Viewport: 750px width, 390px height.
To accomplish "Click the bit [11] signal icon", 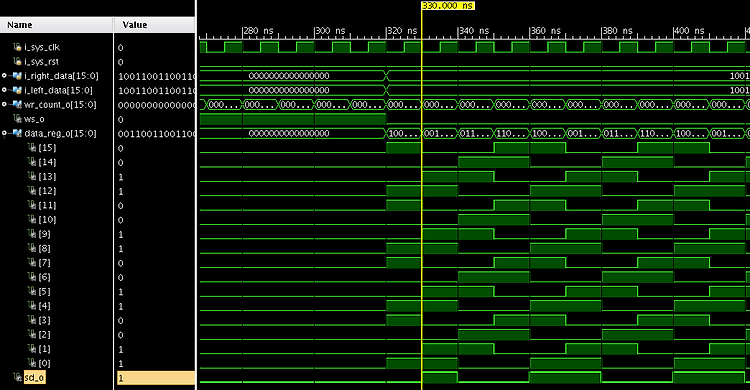I will [x=32, y=205].
